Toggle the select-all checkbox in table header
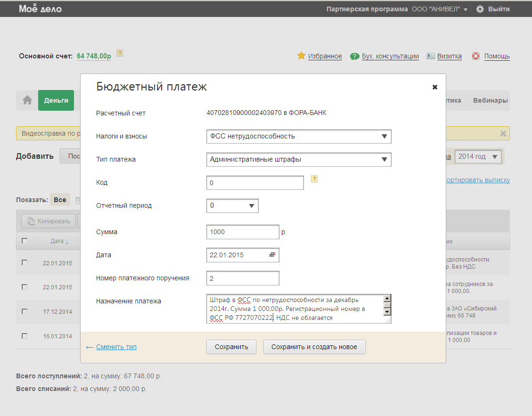The height and width of the screenshot is (416, 532). coord(25,241)
